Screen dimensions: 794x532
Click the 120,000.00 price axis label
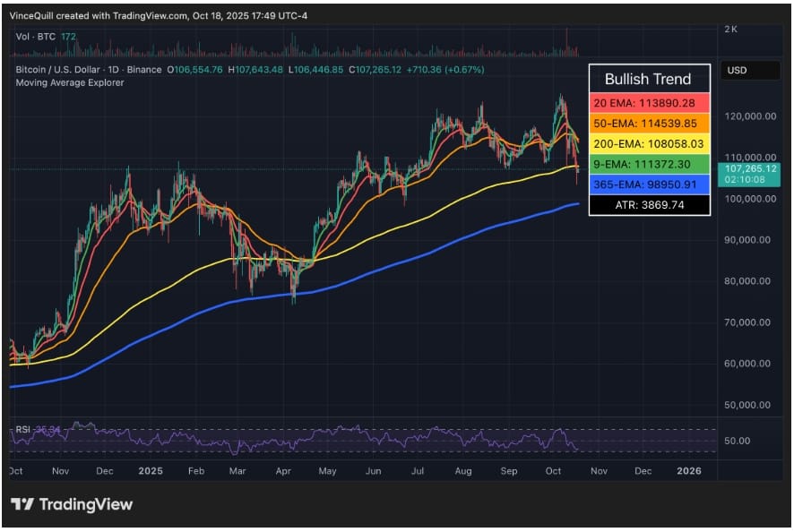click(x=750, y=116)
